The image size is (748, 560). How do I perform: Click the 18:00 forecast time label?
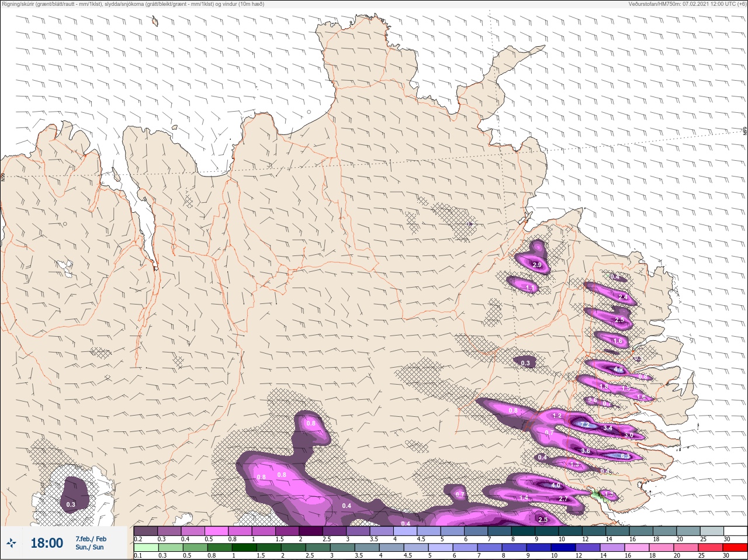(x=47, y=543)
